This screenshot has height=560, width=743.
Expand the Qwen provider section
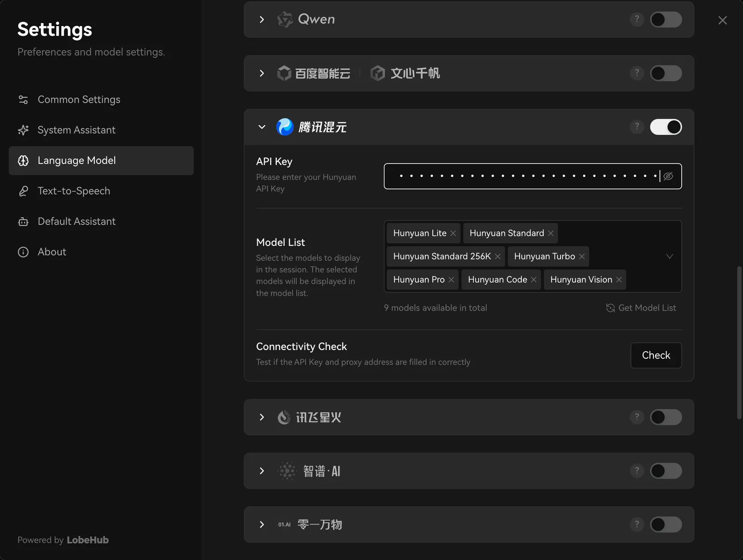tap(262, 20)
